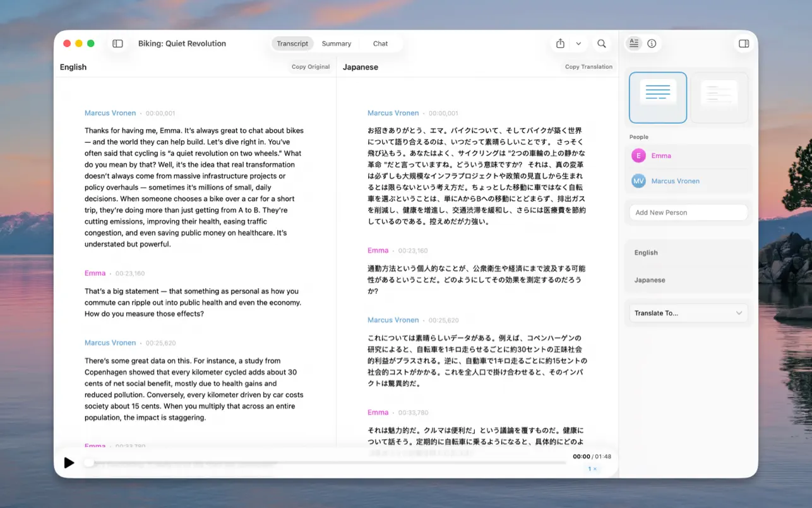Open the search magnifier

point(602,44)
